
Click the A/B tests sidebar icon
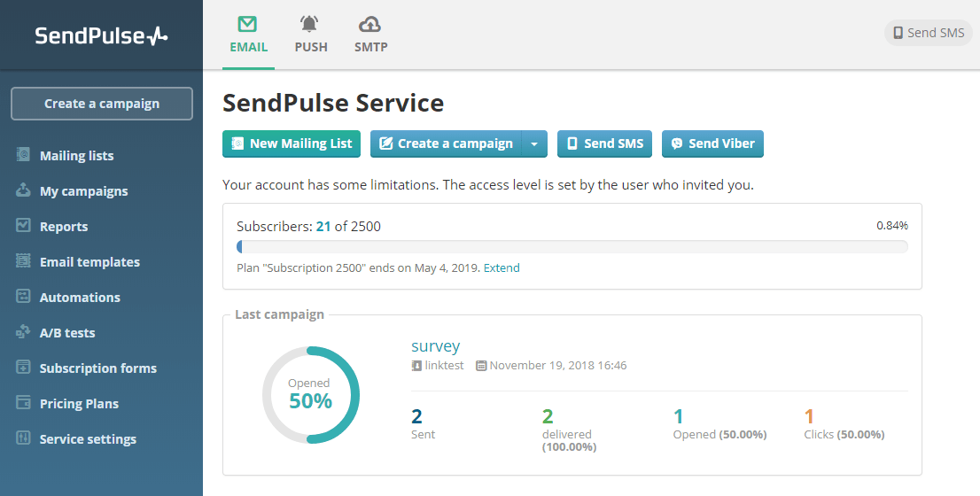pyautogui.click(x=23, y=332)
